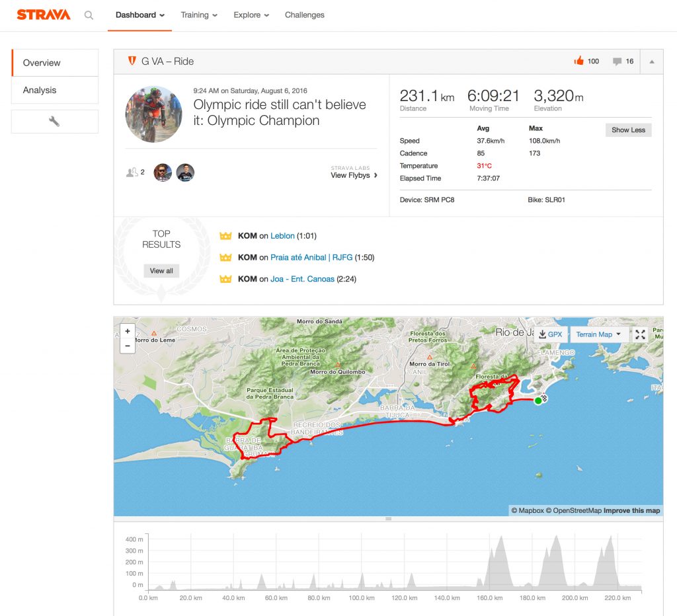677x616 pixels.
Task: Zoom in on the map
Action: point(128,330)
